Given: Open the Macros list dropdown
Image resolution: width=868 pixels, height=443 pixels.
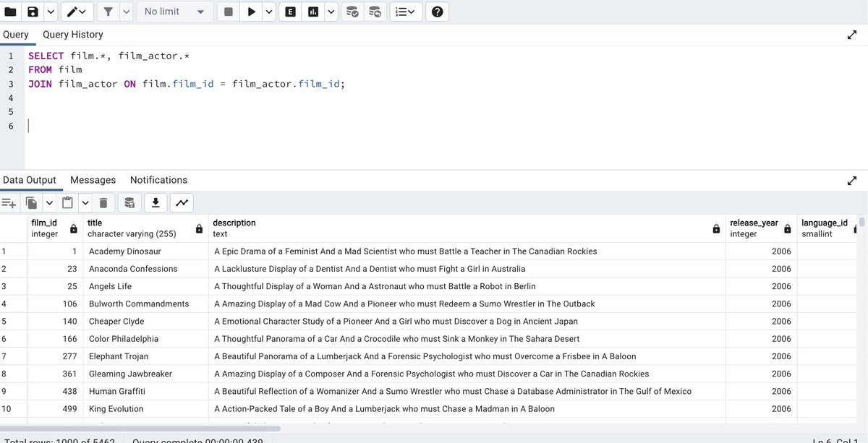Looking at the screenshot, I should click(407, 12).
